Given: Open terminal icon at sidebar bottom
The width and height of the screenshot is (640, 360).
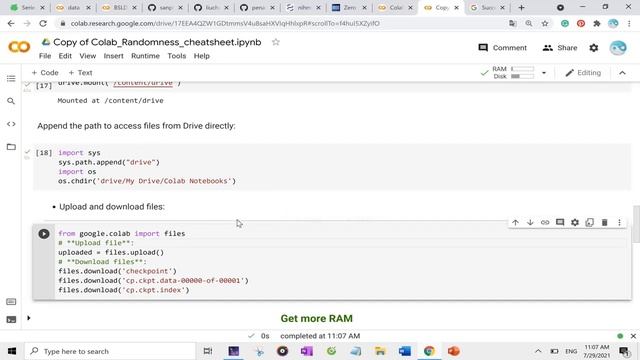Looking at the screenshot, I should pyautogui.click(x=11, y=320).
